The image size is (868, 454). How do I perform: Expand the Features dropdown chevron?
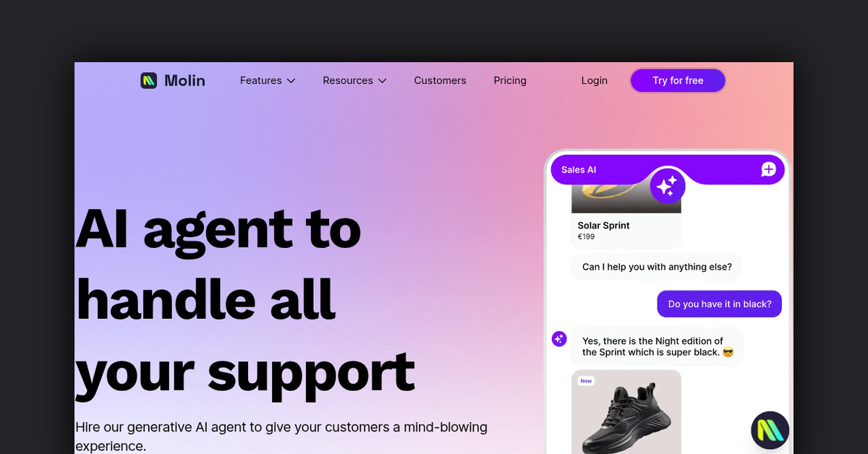pos(291,81)
